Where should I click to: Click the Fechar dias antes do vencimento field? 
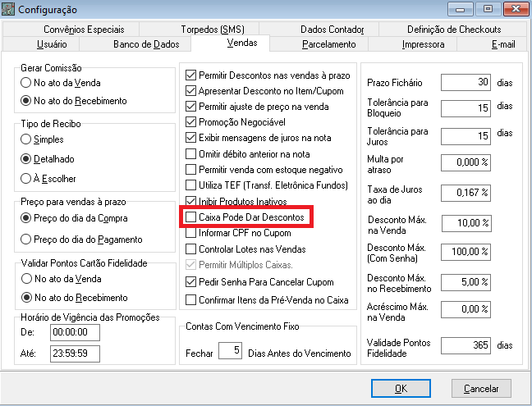tap(230, 350)
